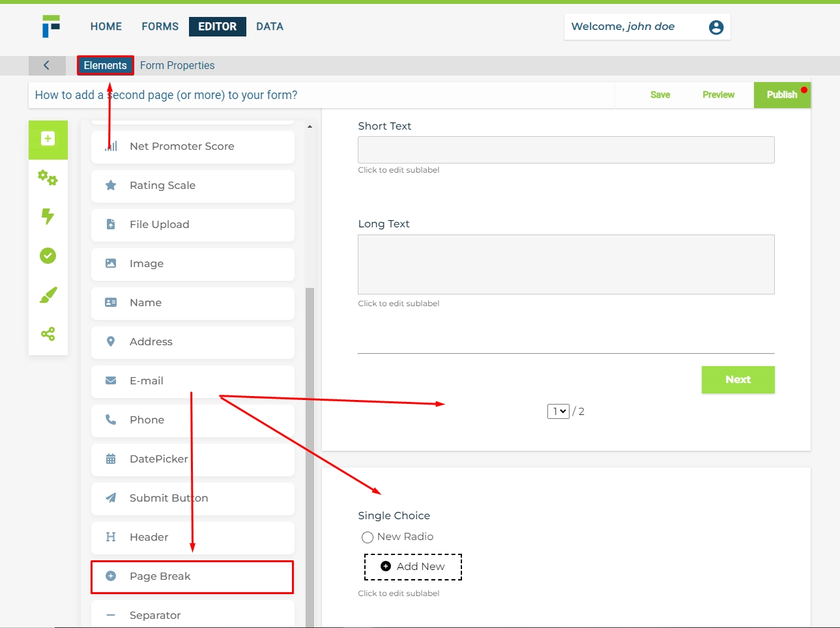
Task: Click the Net Promoter Score bar chart icon
Action: [111, 146]
